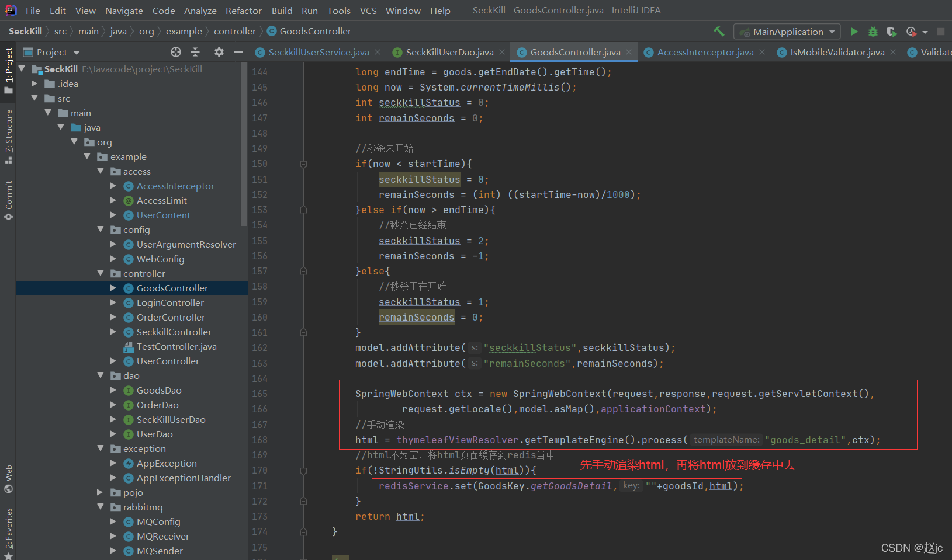
Task: Open the MainApplication run configuration dropdown
Action: tap(787, 32)
